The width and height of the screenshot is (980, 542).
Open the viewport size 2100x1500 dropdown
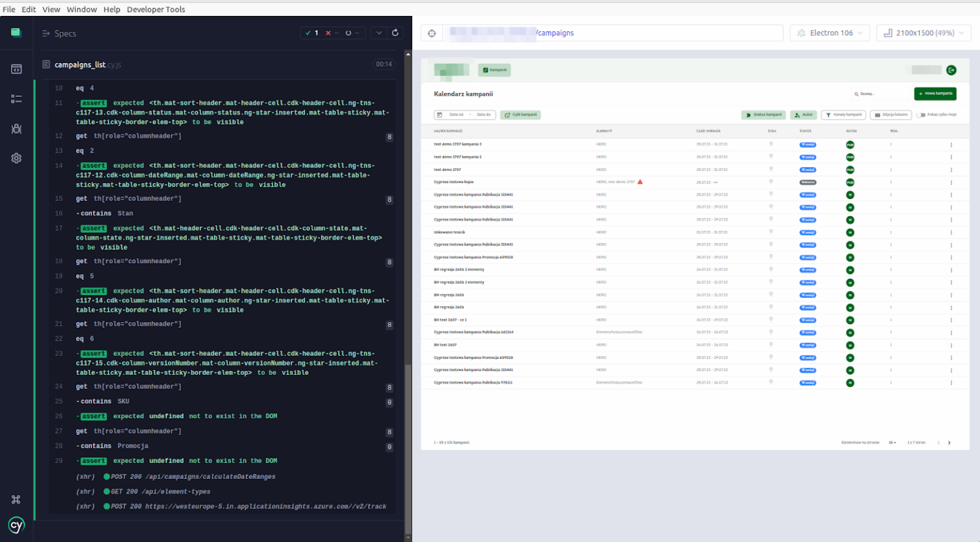[924, 33]
